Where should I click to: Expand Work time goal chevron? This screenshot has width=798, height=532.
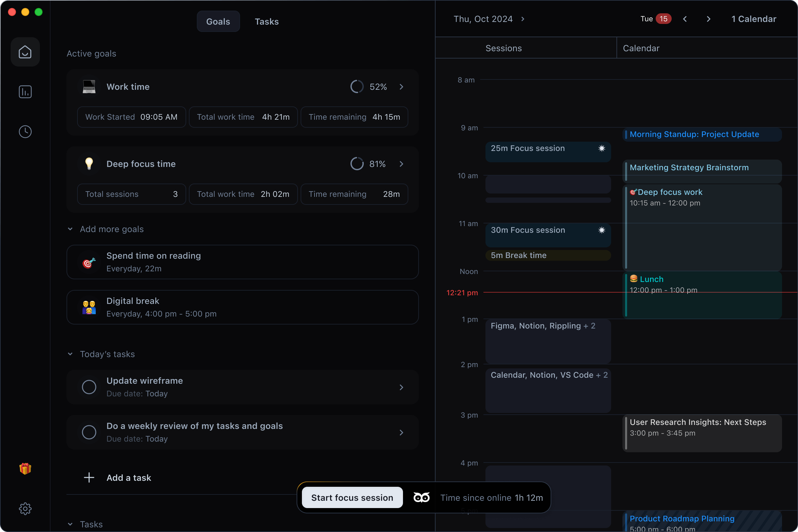[x=401, y=87]
